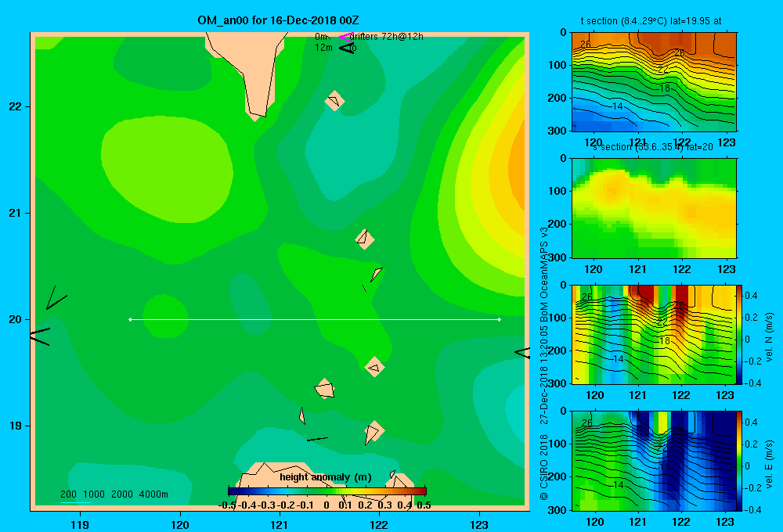Click the 'vel. E (m/s)' colorbar label
The width and height of the screenshot is (783, 532).
click(769, 464)
